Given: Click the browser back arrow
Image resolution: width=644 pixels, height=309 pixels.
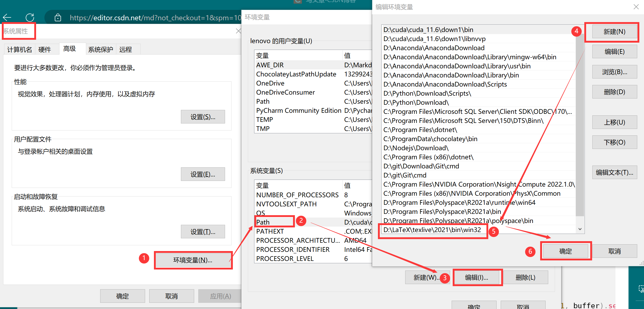Looking at the screenshot, I should click(x=7, y=17).
